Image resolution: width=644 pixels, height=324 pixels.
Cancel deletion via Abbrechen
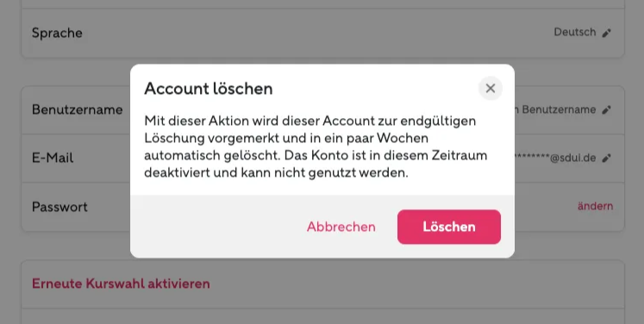tap(341, 227)
